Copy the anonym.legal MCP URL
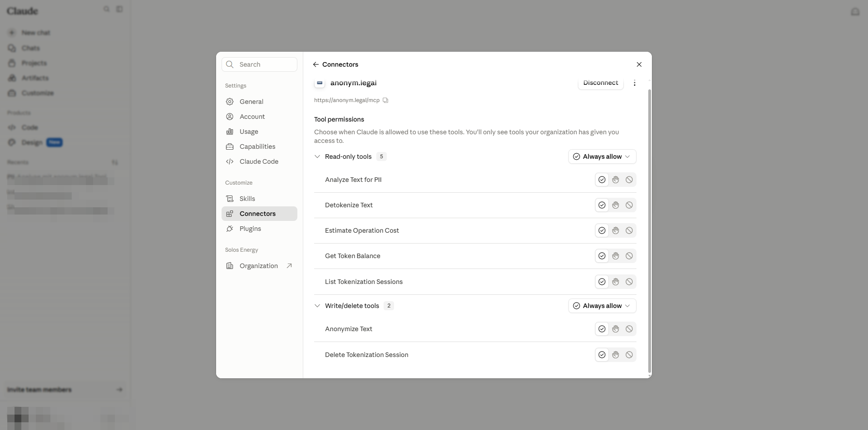 pyautogui.click(x=385, y=100)
